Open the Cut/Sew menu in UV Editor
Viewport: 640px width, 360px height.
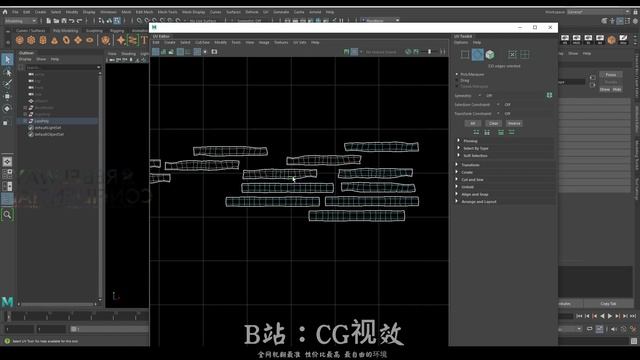[x=202, y=42]
